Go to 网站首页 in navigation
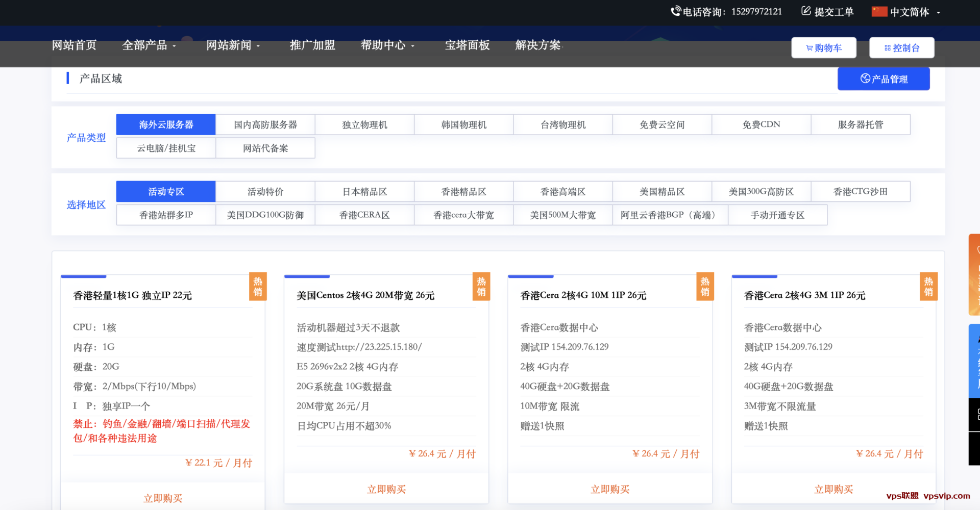The width and height of the screenshot is (980, 510). pyautogui.click(x=74, y=45)
